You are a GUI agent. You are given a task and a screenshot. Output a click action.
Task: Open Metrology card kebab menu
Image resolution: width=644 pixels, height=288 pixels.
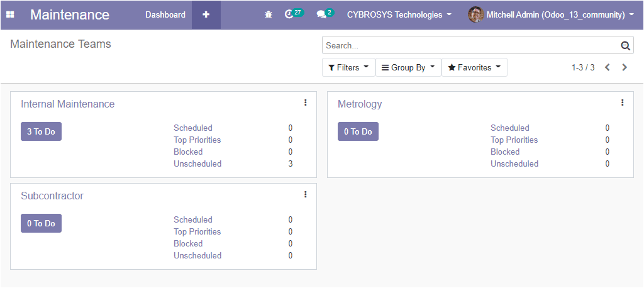[622, 102]
